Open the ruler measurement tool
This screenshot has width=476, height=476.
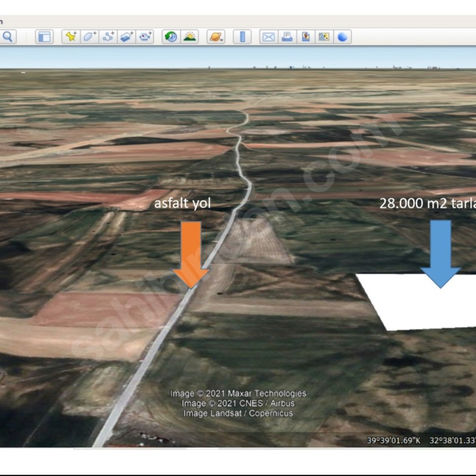coord(242,37)
